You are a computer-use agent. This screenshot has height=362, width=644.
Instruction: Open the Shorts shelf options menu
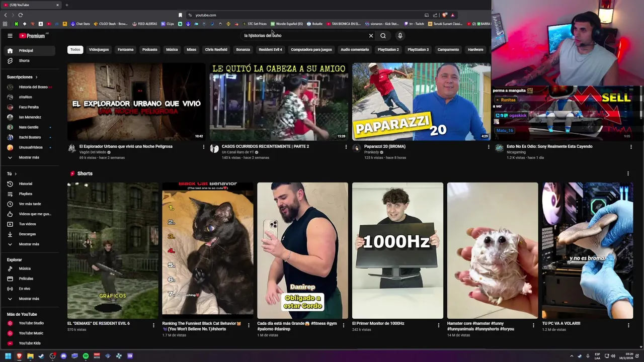click(x=628, y=173)
